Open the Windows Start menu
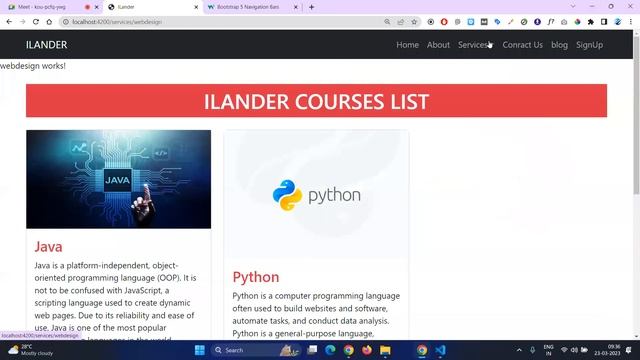Screen dimensions: 640x360 click(200, 350)
